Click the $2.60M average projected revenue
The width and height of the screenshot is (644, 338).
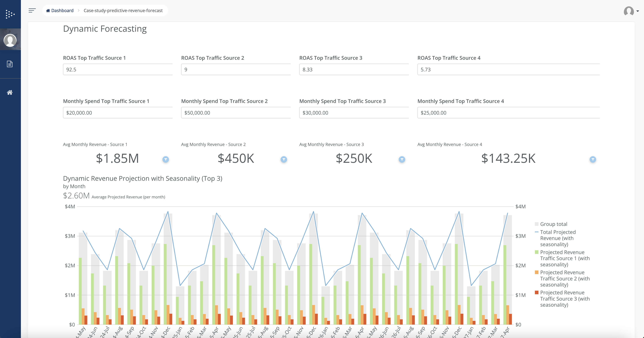(76, 196)
